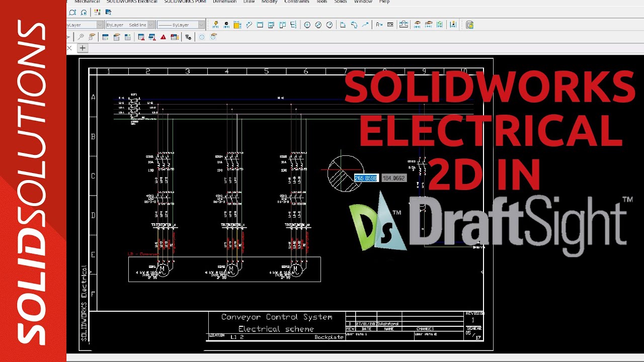
Task: Click the lightning-bolt smart dimension icon
Action: pos(215,25)
